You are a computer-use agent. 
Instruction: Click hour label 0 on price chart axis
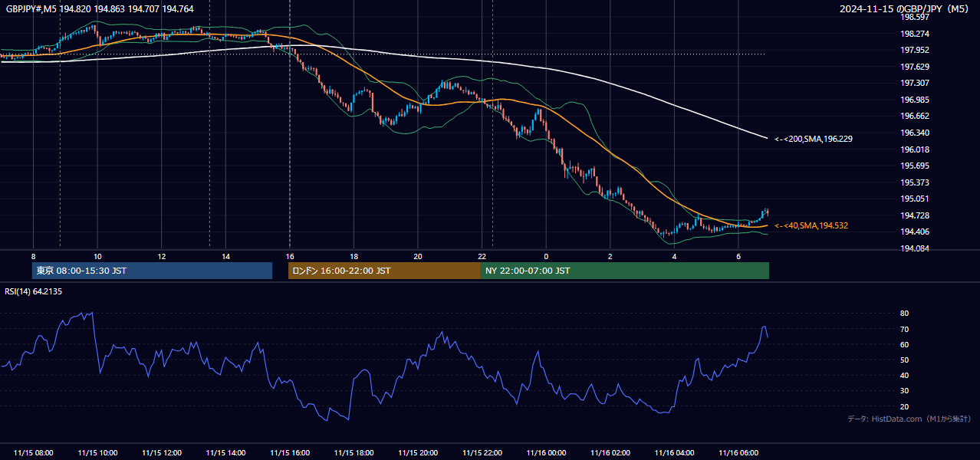[546, 256]
